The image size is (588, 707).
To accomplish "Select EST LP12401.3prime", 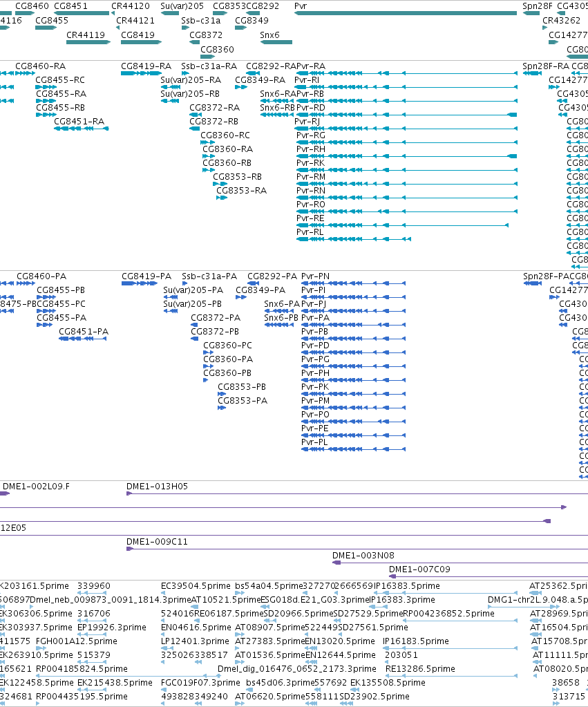I will coord(195,641).
